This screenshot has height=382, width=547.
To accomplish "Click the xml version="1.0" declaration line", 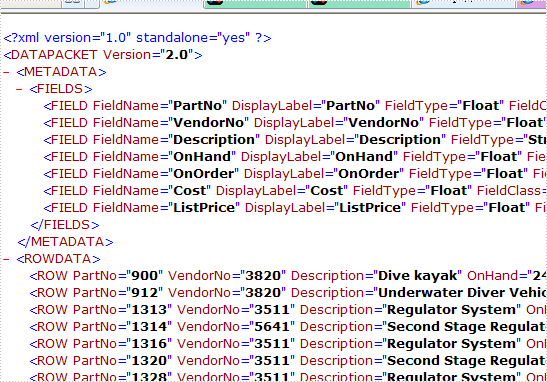I will pos(137,38).
